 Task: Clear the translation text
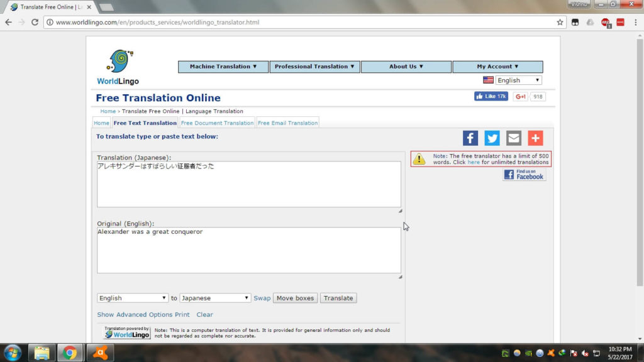point(204,314)
